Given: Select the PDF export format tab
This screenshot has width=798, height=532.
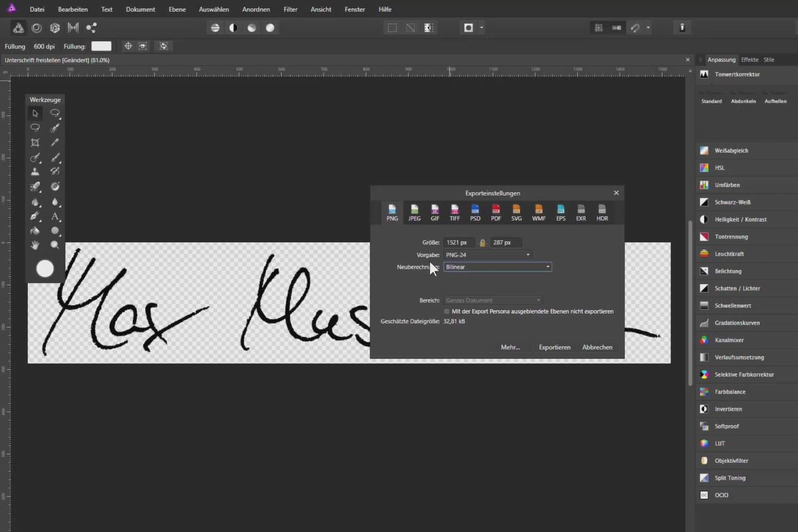Looking at the screenshot, I should coord(496,213).
